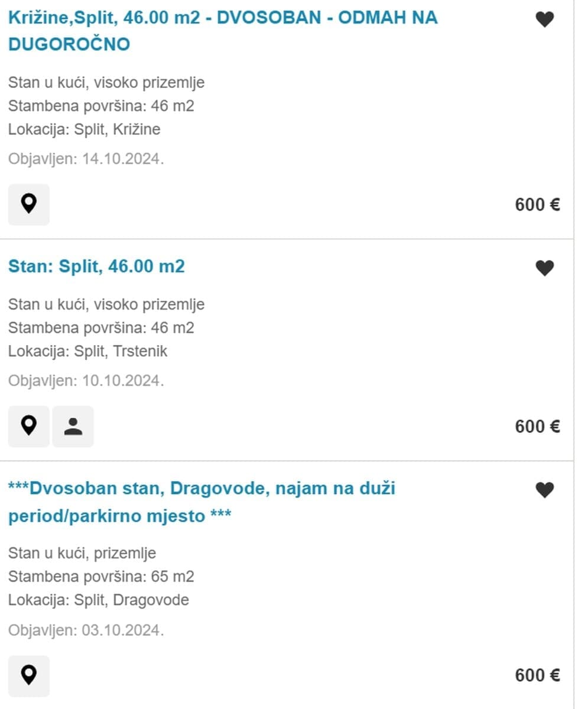Screen dimensions: 588x709
Task: Click map pin icon on Dragovode listing
Action: coord(29,675)
